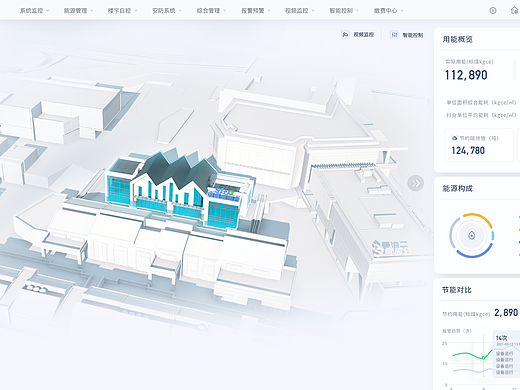Click the 节能对比 panel title
The image size is (520, 390).
457,290
